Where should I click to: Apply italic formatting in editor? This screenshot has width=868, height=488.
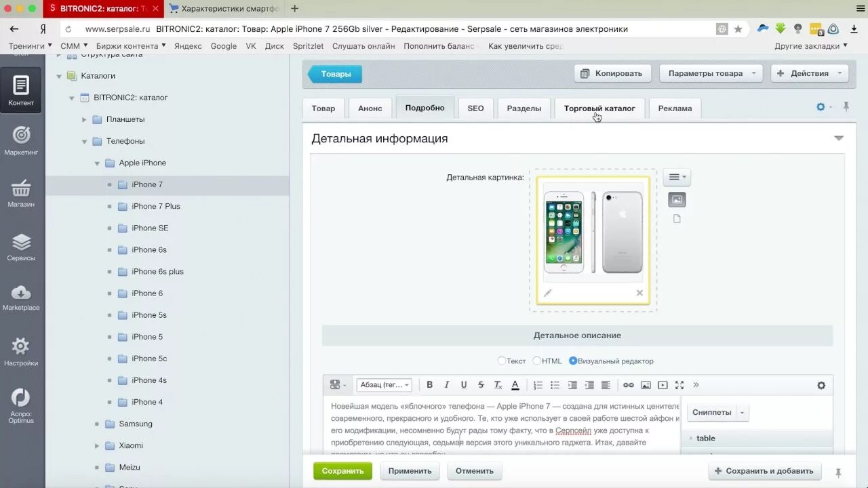[447, 385]
